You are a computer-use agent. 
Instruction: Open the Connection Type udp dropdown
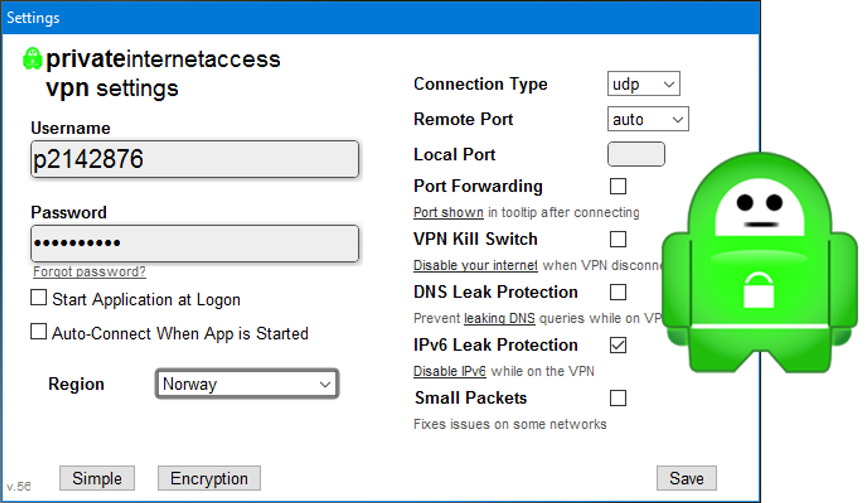click(644, 84)
